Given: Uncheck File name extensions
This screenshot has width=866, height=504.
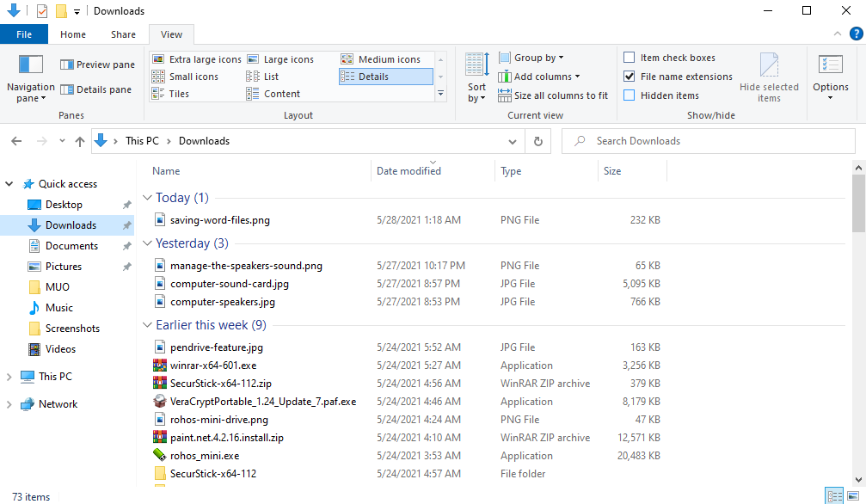Looking at the screenshot, I should click(x=630, y=77).
